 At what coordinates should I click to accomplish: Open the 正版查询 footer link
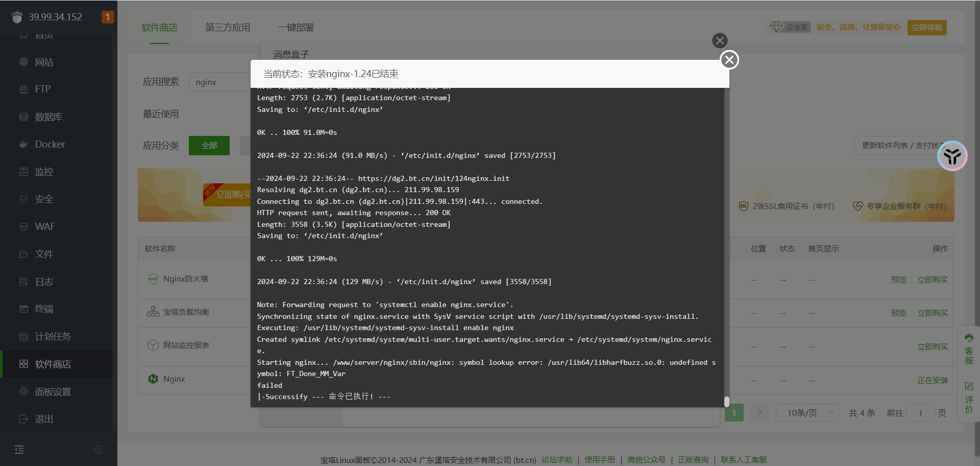pyautogui.click(x=693, y=460)
